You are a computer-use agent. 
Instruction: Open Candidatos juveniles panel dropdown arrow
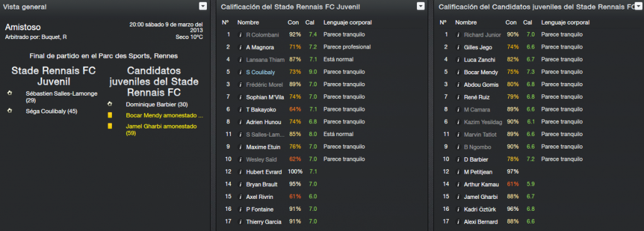[x=638, y=6]
